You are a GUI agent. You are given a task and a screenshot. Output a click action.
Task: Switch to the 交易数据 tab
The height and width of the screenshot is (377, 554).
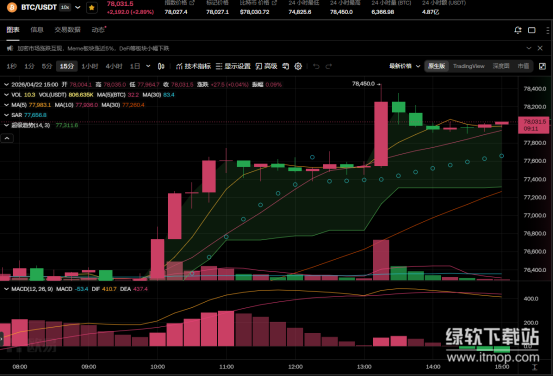coord(67,30)
